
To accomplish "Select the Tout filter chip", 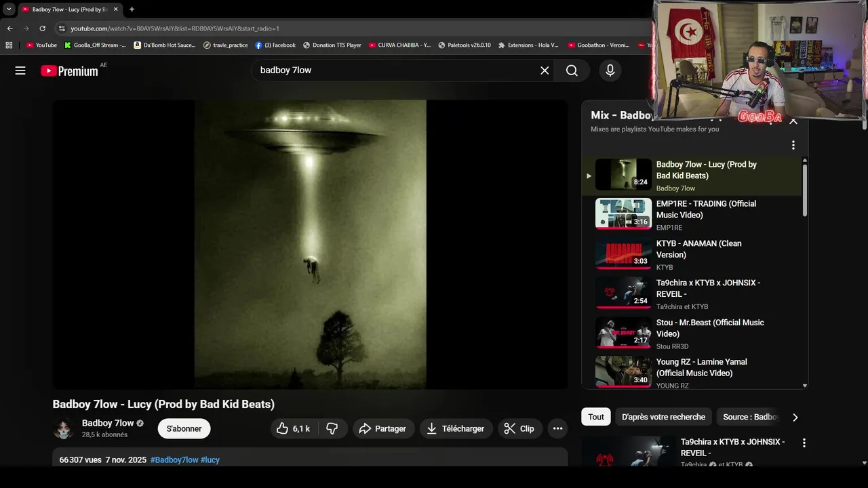I will tap(596, 417).
